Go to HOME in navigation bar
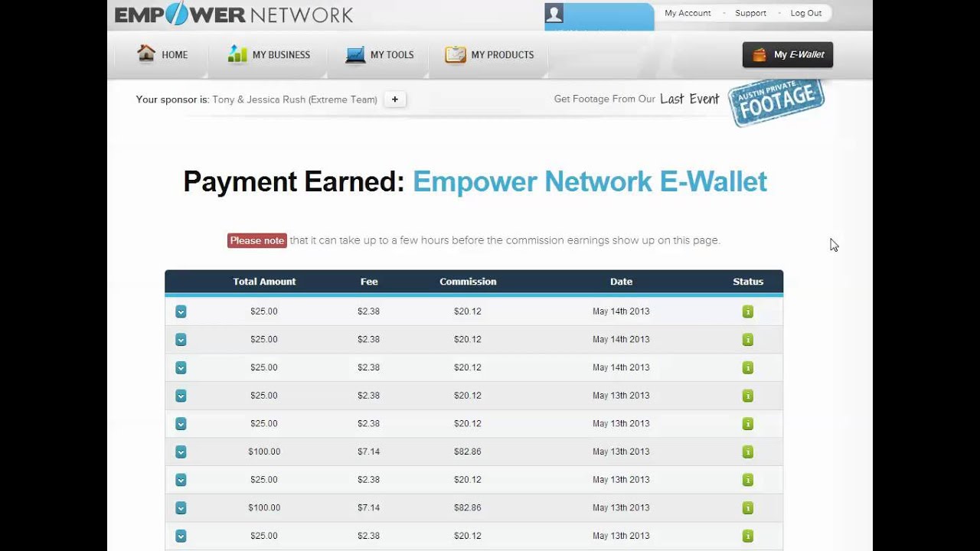Screen dimensions: 980x551 click(x=175, y=55)
